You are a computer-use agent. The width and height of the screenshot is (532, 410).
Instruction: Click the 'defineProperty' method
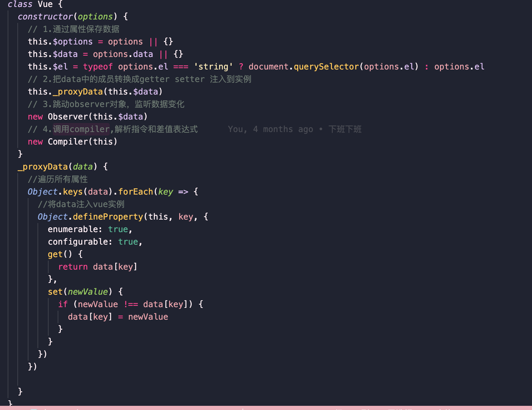click(x=108, y=217)
